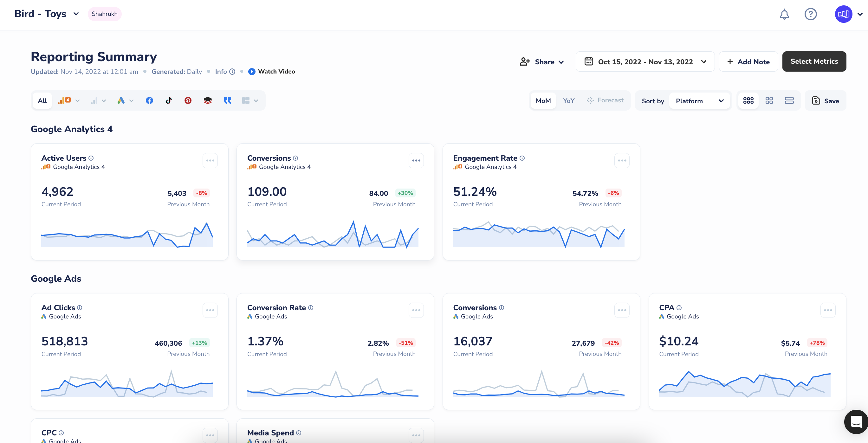Click the Shahrukh user tag
Image resolution: width=868 pixels, height=443 pixels.
tap(104, 14)
